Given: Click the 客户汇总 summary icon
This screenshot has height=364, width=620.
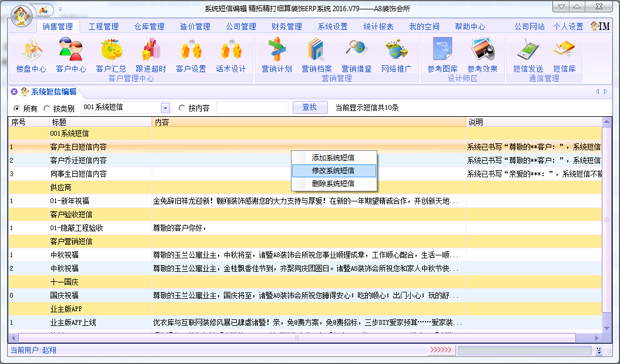Looking at the screenshot, I should tap(111, 55).
